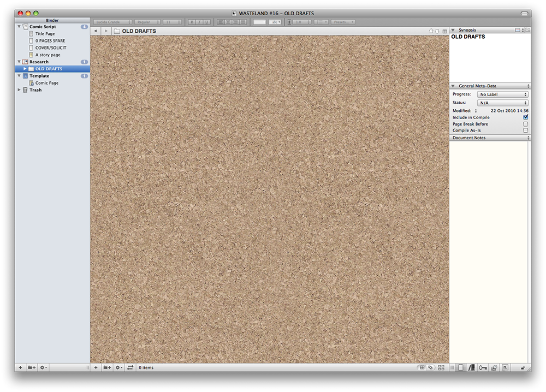The height and width of the screenshot is (392, 546).
Task: Select the Comic Page template item
Action: click(x=47, y=83)
